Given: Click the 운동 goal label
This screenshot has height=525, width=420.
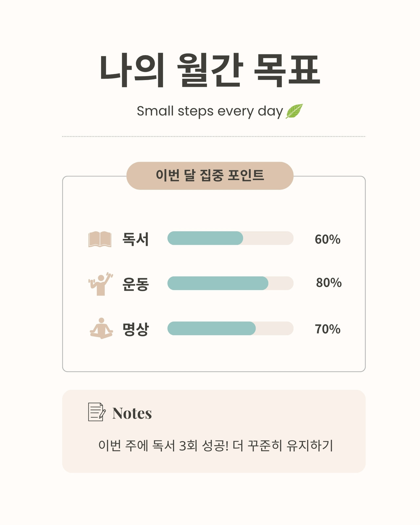Looking at the screenshot, I should 136,284.
